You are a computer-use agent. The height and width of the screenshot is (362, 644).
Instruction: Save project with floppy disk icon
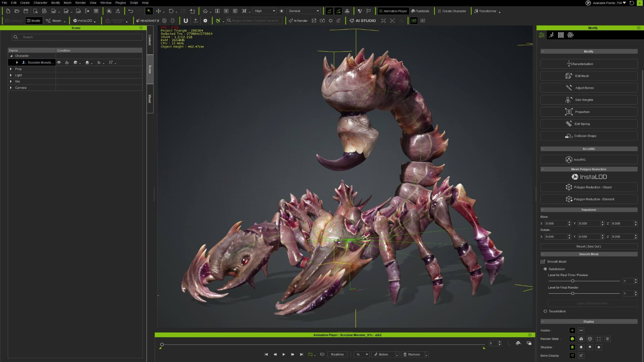(x=26, y=11)
